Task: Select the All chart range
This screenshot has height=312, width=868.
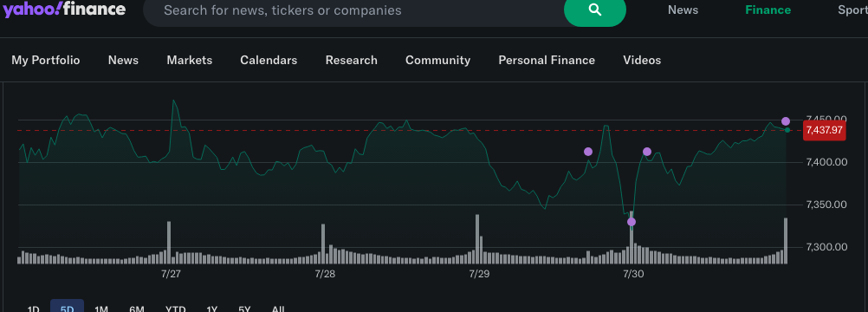Action: tap(278, 308)
